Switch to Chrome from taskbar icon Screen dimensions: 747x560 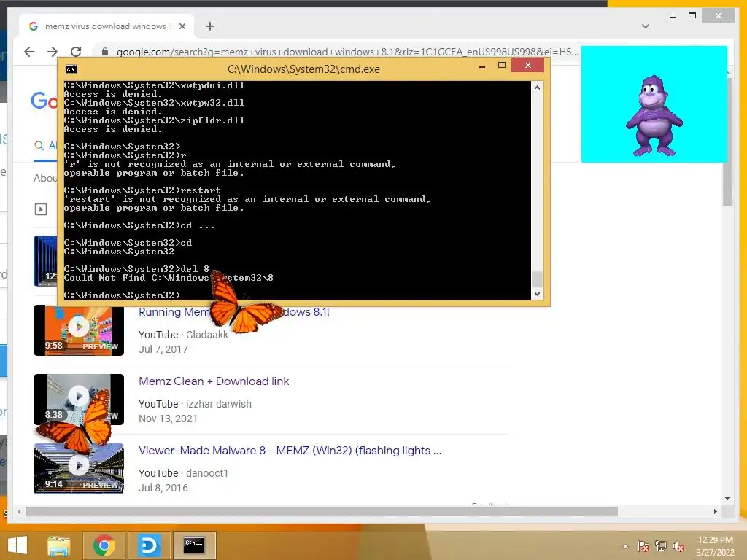[x=104, y=545]
